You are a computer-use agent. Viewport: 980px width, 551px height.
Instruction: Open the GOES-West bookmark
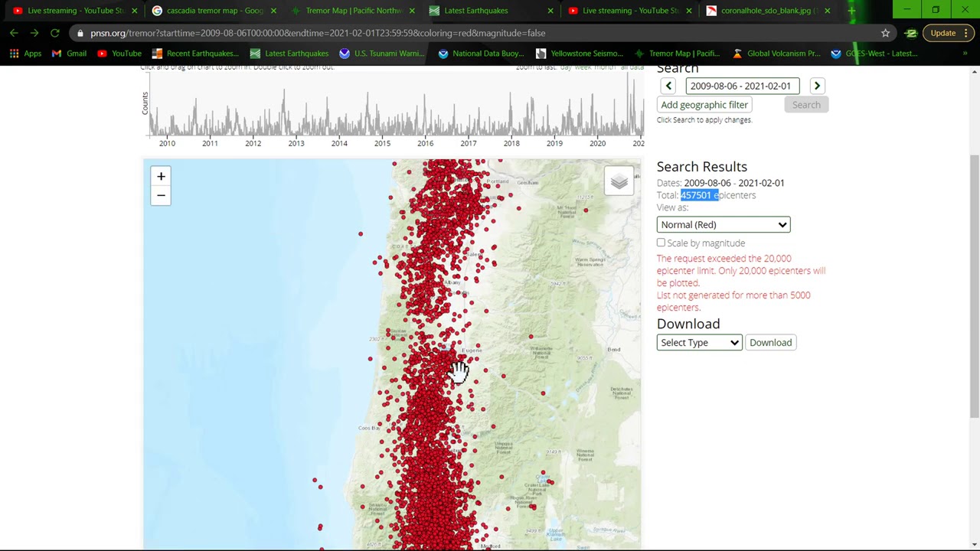(874, 54)
